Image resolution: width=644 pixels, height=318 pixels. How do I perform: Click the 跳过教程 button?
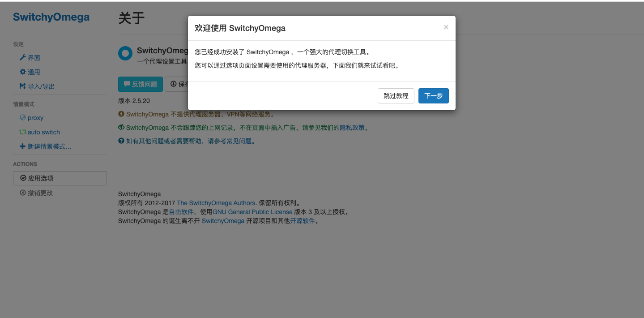point(396,96)
